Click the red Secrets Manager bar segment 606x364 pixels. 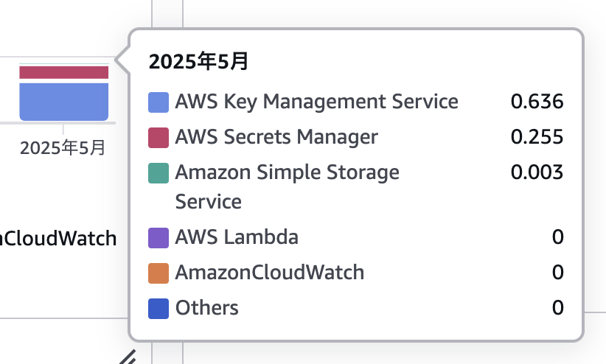[63, 73]
